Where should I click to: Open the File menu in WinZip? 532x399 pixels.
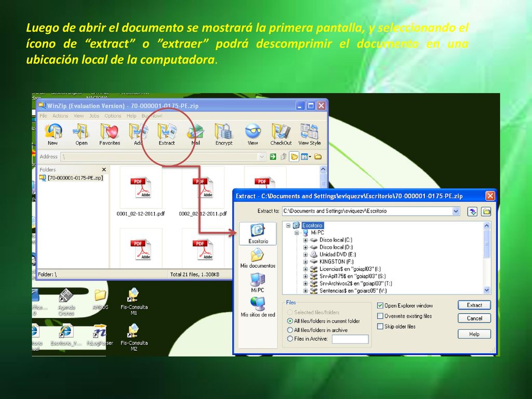point(44,116)
